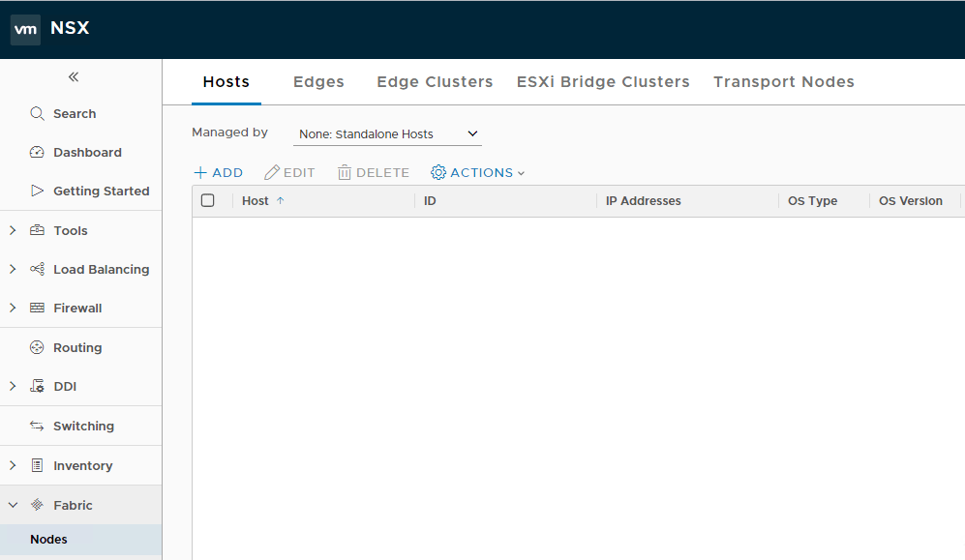This screenshot has width=965, height=560.
Task: Open the ACTIONS dropdown arrow
Action: pos(522,173)
